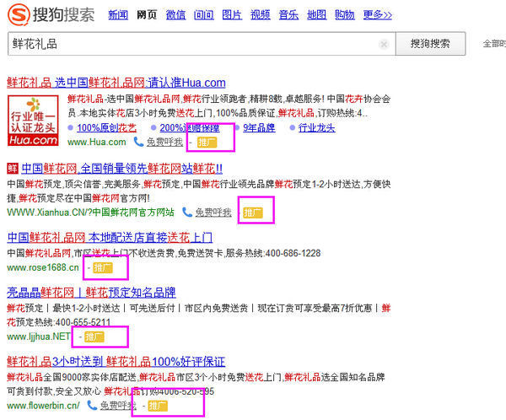
Task: Open the 200%退赔保障 sublink
Action: (190, 128)
